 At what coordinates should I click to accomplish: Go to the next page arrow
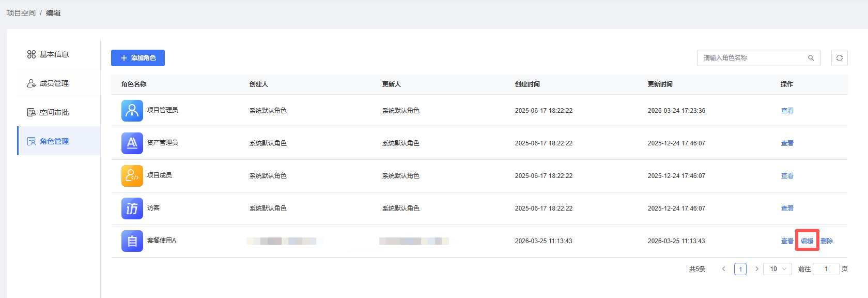pos(756,269)
